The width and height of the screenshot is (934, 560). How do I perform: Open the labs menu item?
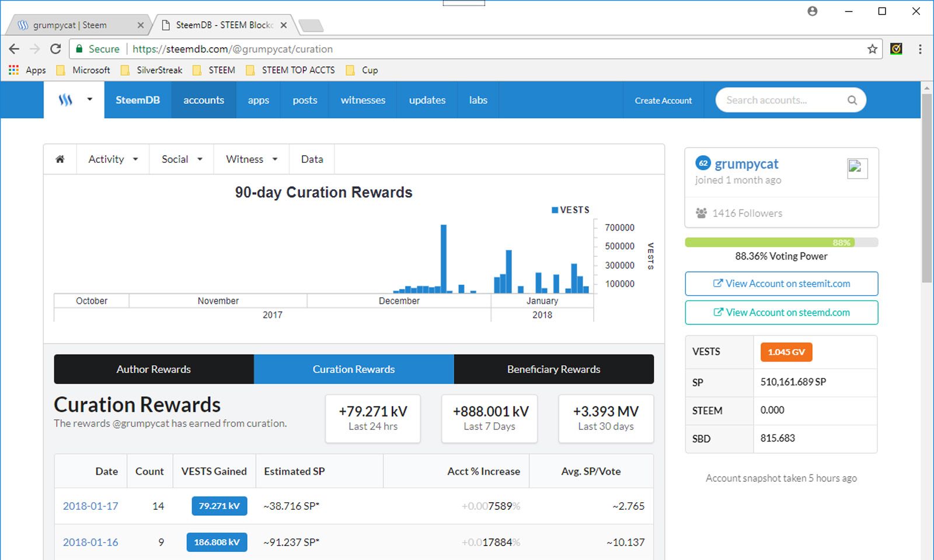[478, 100]
